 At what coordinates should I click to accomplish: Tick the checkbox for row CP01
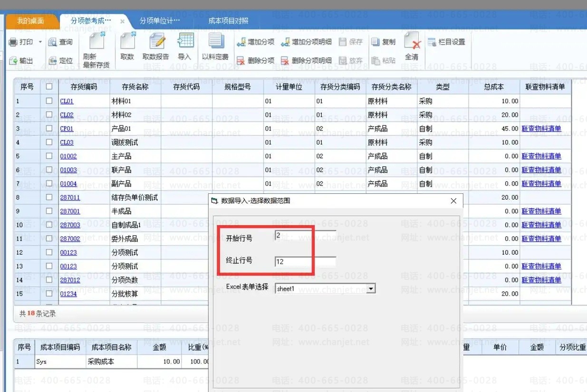pos(49,129)
